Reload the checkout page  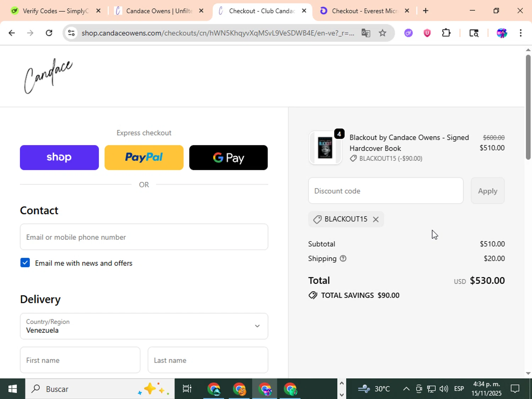tap(49, 33)
